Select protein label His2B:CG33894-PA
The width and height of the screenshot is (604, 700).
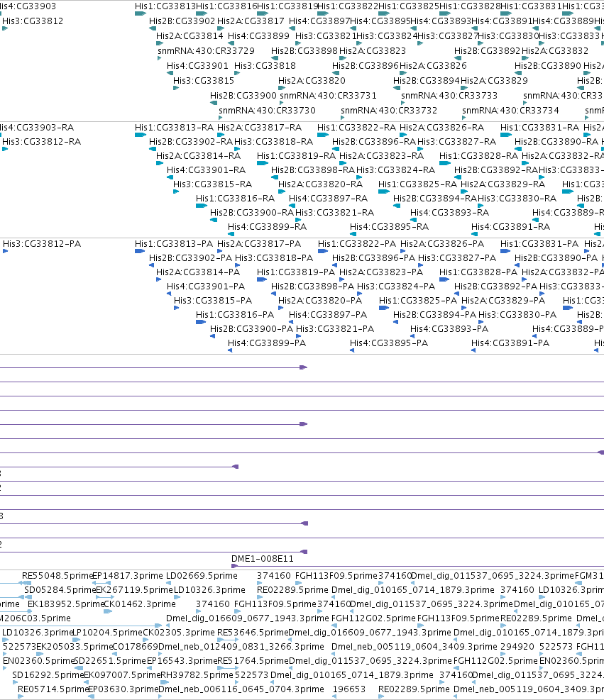click(434, 315)
